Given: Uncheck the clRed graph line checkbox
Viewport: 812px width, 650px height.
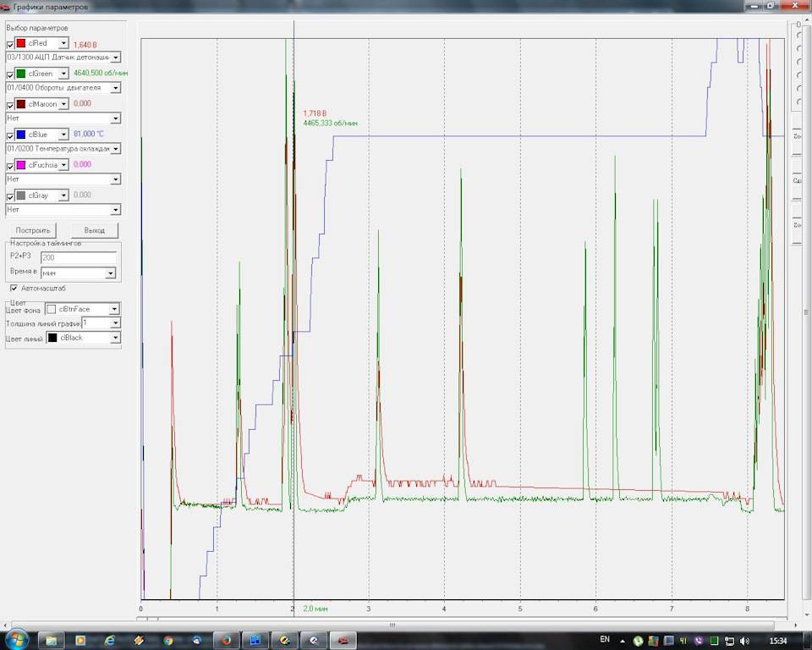Looking at the screenshot, I should [10, 44].
